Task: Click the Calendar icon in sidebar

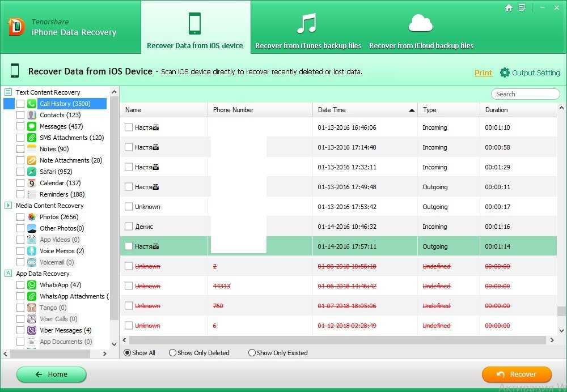Action: click(32, 183)
